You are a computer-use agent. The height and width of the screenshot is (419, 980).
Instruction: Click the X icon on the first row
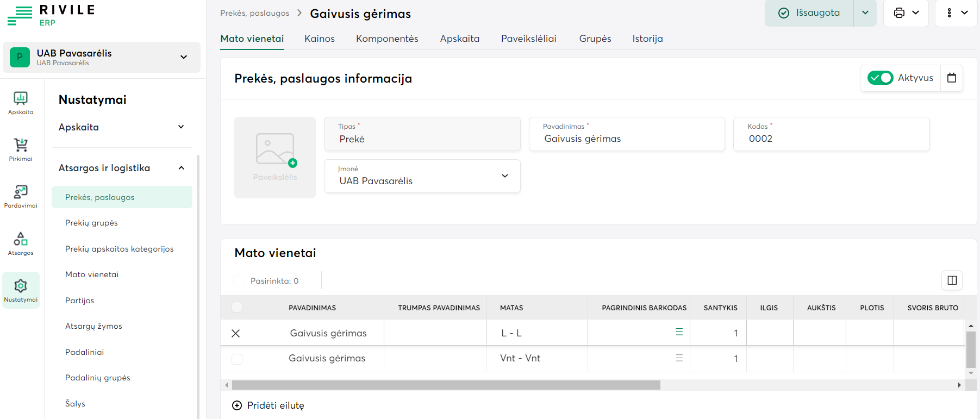click(x=236, y=333)
